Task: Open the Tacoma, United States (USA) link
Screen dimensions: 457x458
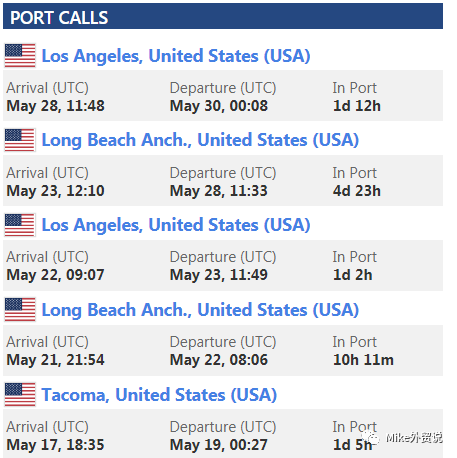Action: point(159,395)
